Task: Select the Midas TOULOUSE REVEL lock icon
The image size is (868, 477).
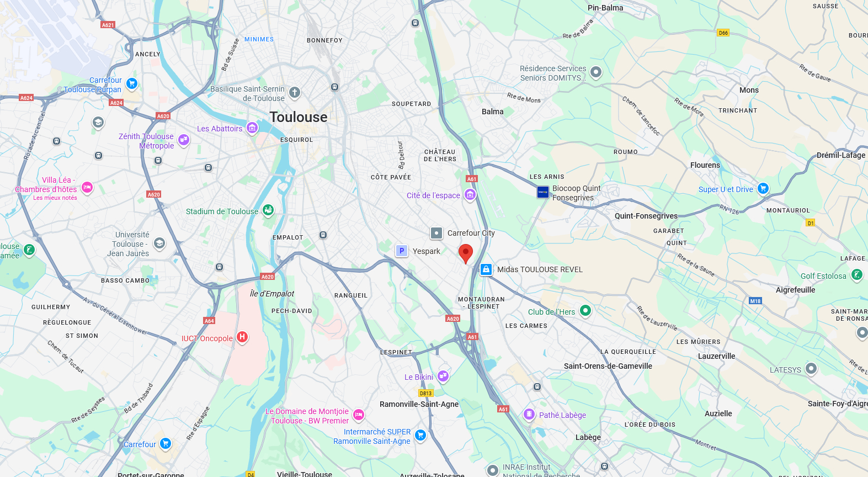Action: pos(486,269)
